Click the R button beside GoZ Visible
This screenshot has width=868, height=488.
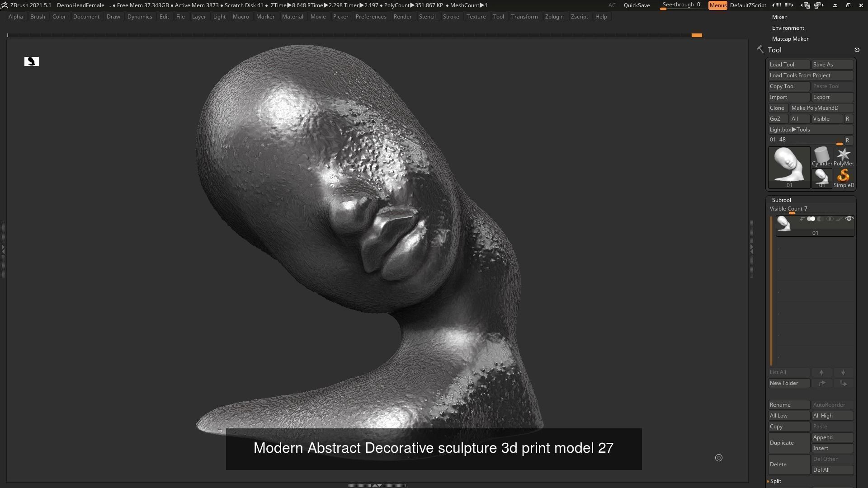pyautogui.click(x=848, y=119)
